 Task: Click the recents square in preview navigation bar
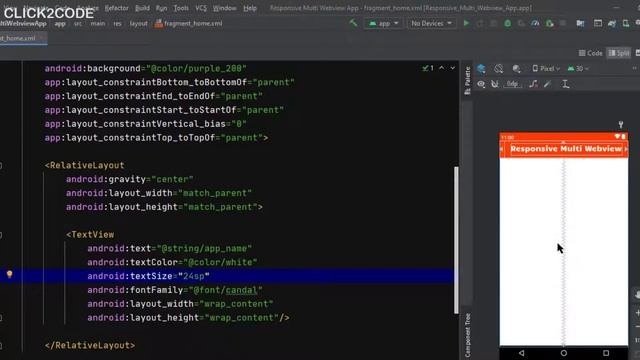coord(606,353)
